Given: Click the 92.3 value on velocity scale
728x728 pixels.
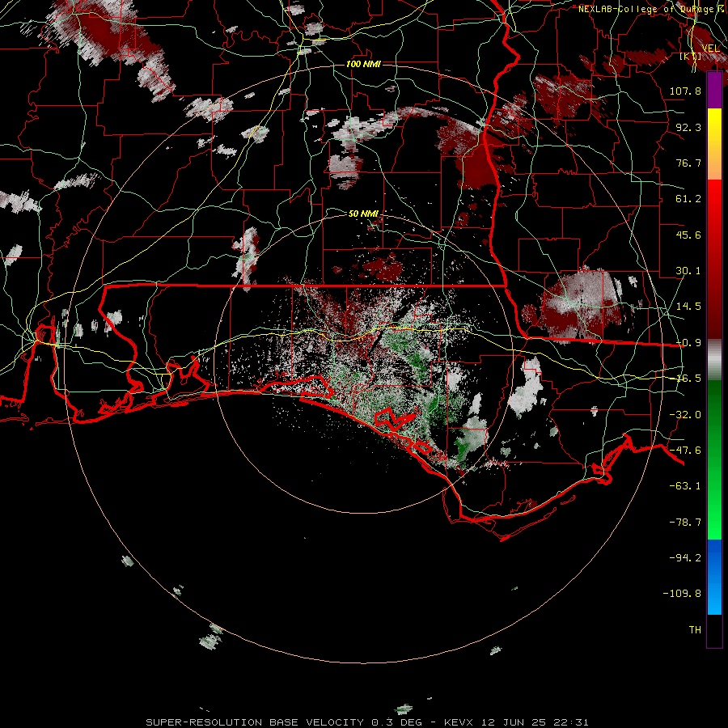Looking at the screenshot, I should point(688,127).
